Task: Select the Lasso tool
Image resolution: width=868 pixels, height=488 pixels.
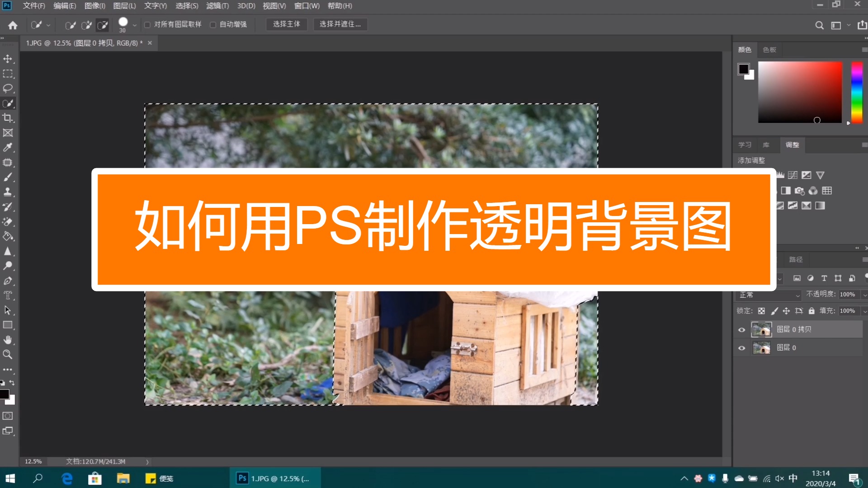Action: tap(8, 89)
